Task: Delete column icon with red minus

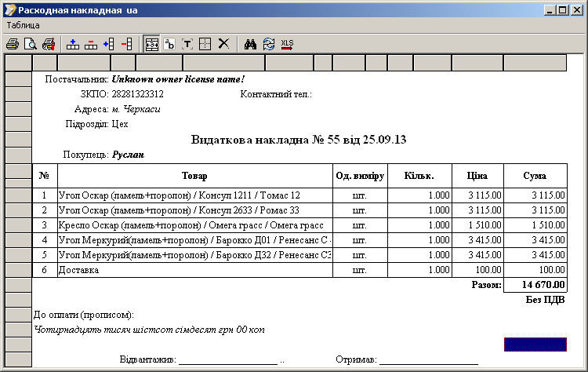Action: point(127,44)
